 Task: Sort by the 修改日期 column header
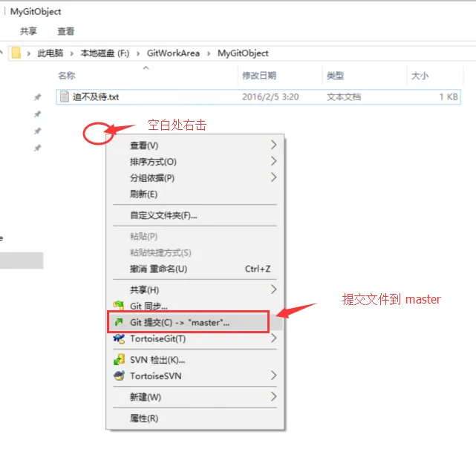259,76
